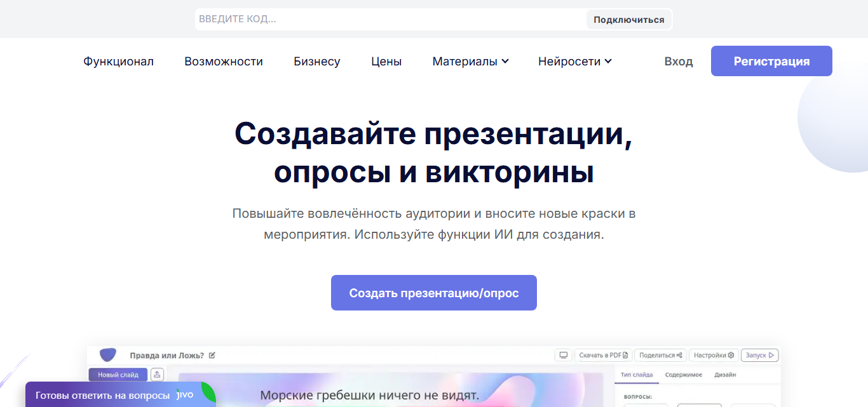
Task: Click the slide text Морские гребешки ничего не видят
Action: click(369, 396)
